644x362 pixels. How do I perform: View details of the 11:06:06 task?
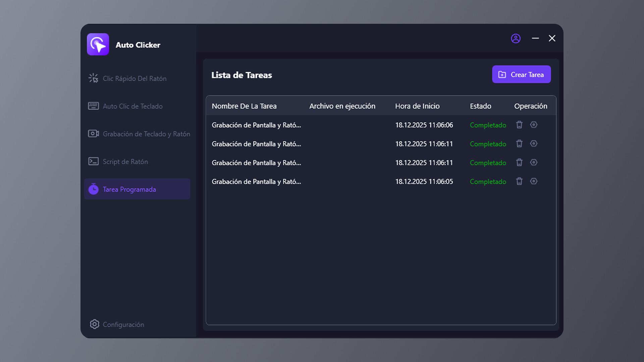[534, 125]
